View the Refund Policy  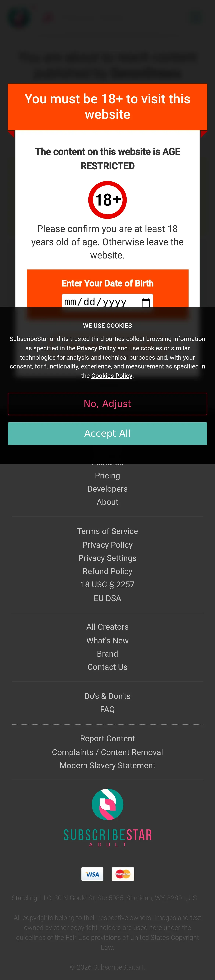point(108,571)
